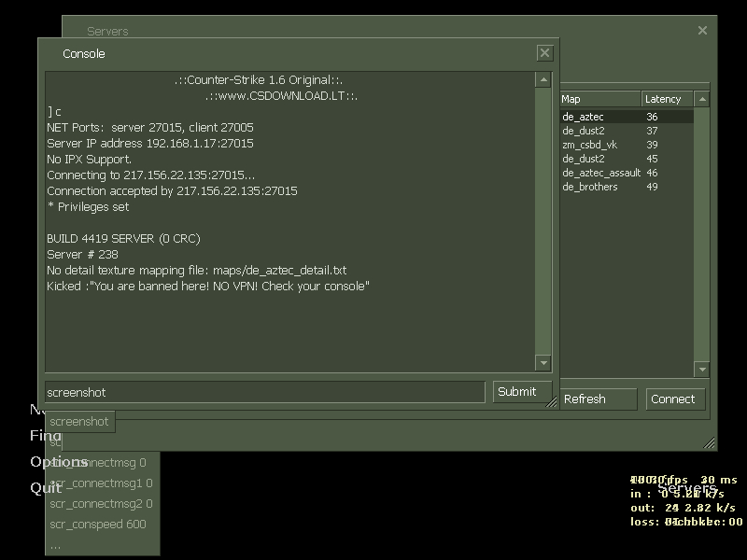
Task: Connect to the selected server
Action: (675, 399)
